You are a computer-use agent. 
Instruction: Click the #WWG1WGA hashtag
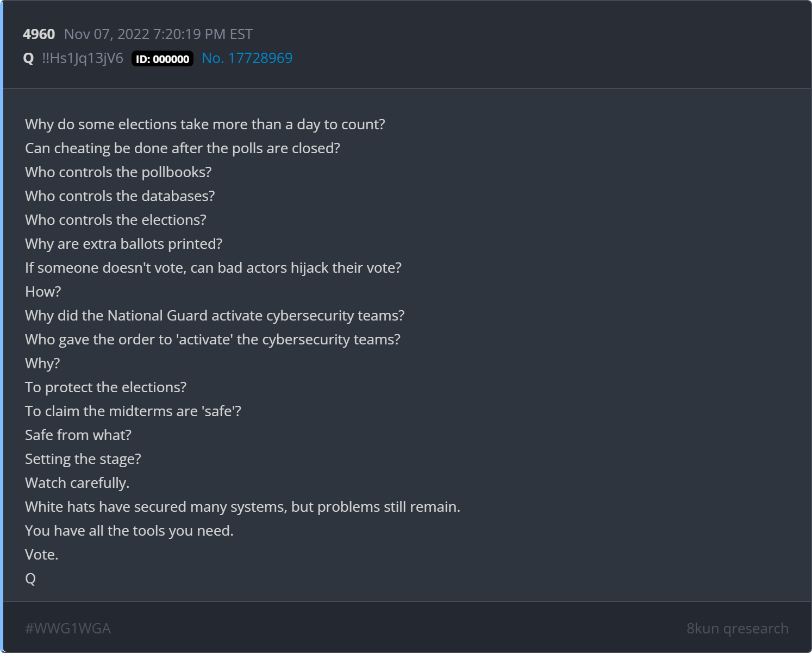pyautogui.click(x=68, y=628)
